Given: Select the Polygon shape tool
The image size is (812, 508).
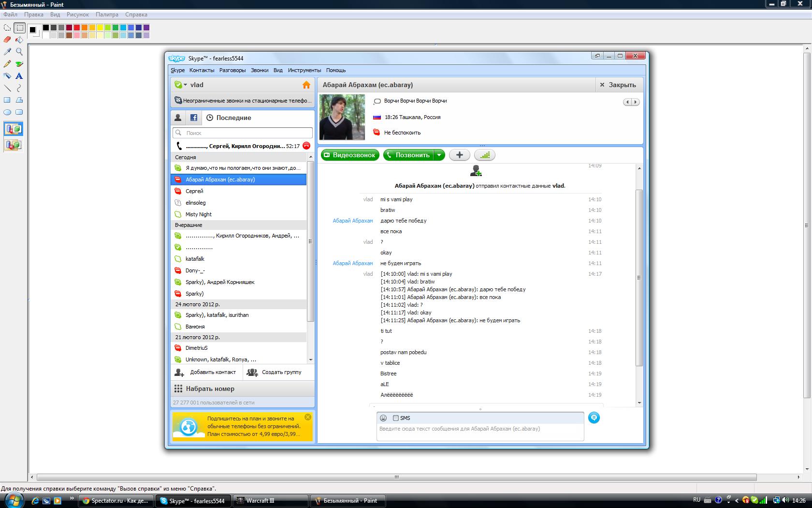Looking at the screenshot, I should click(x=19, y=100).
